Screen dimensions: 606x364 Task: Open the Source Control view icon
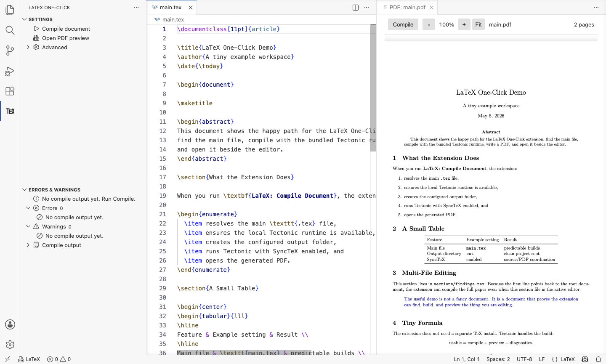[x=10, y=50]
